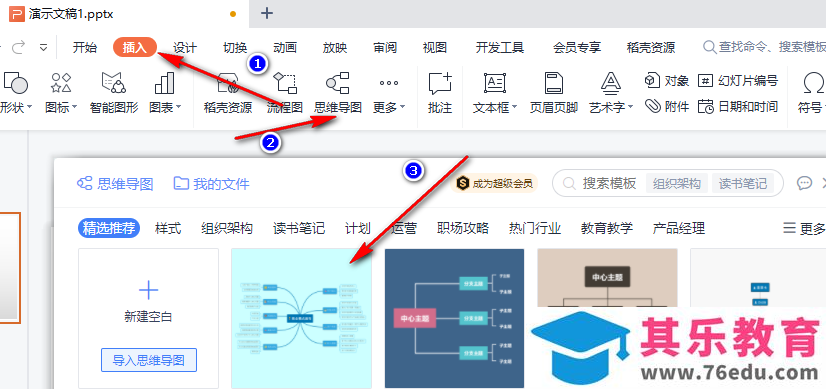Image resolution: width=826 pixels, height=389 pixels.
Task: Expand the 艺术字 dropdown arrow
Action: coord(630,108)
